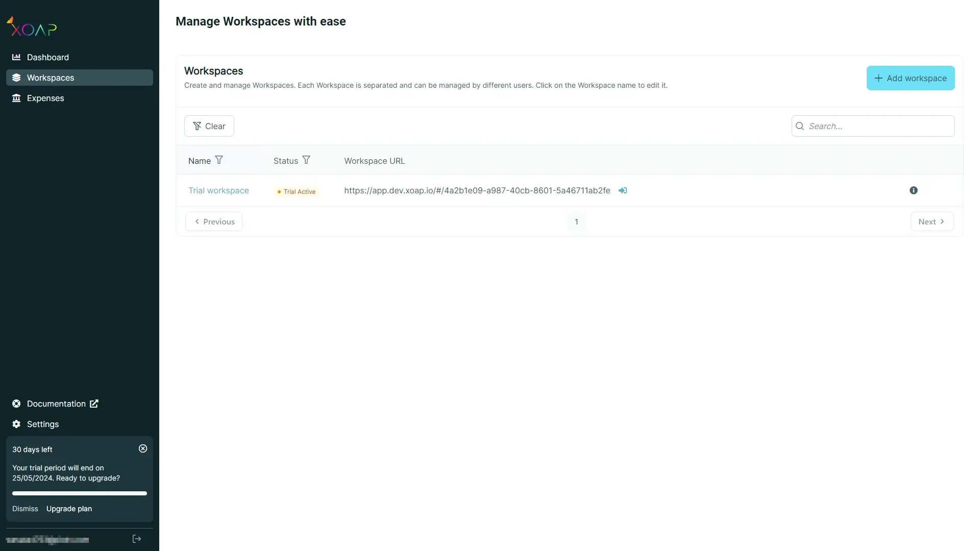This screenshot has width=980, height=551.
Task: Click the Workspace URL column header
Action: pyautogui.click(x=374, y=161)
